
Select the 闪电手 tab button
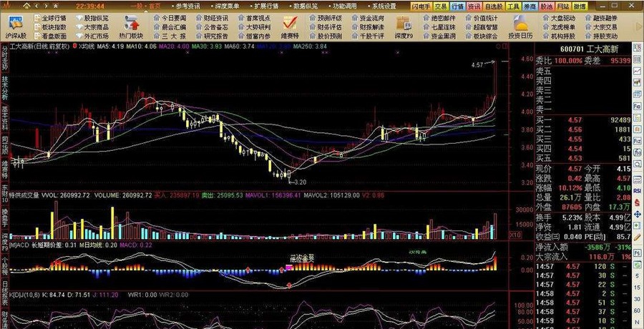click(x=421, y=6)
